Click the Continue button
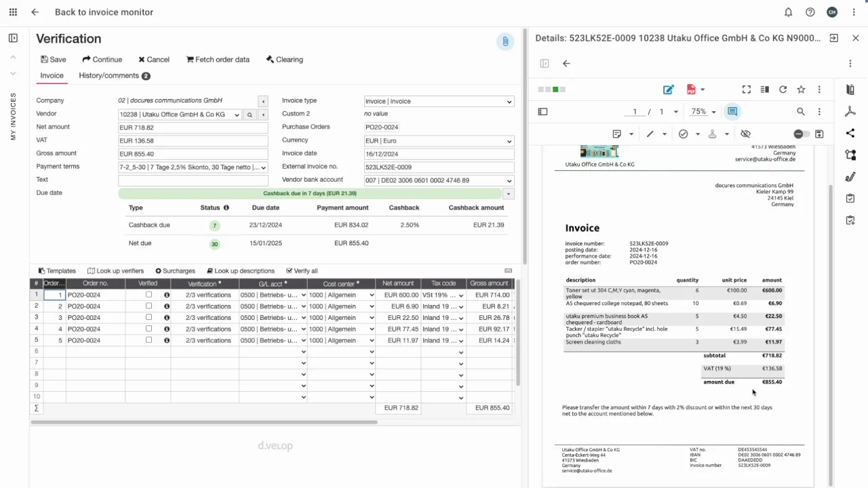This screenshot has width=868, height=488. point(102,60)
